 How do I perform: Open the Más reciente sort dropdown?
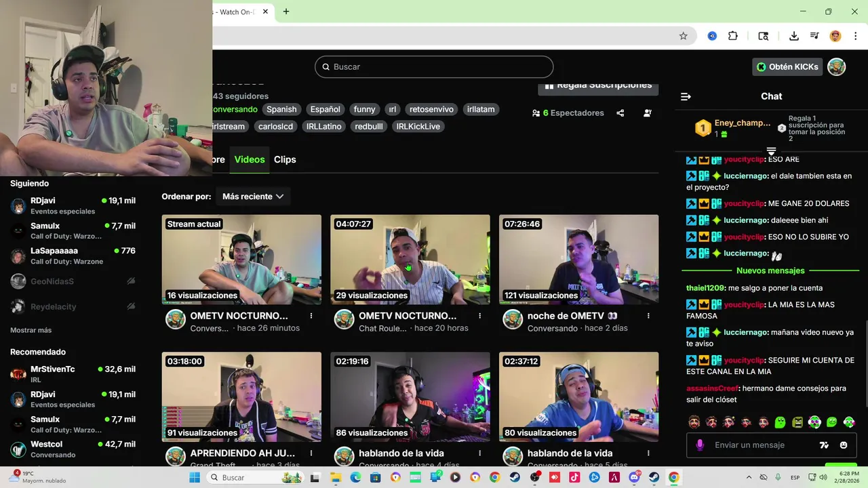click(252, 197)
